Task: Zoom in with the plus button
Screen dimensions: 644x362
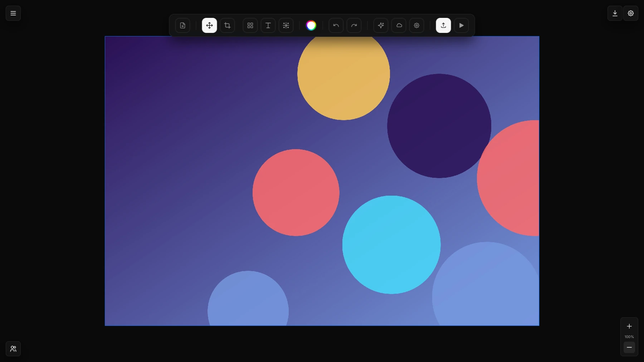Action: pos(629,326)
